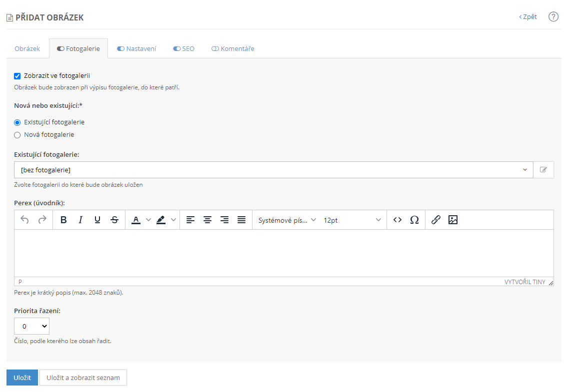569x392 pixels.
Task: Apply italic formatting in Perex editor
Action: coord(80,220)
